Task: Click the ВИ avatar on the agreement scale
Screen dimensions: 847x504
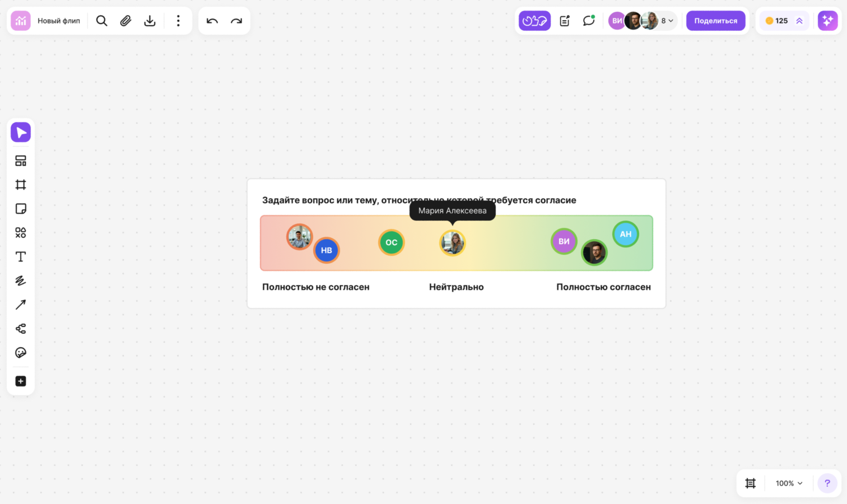Action: 564,241
